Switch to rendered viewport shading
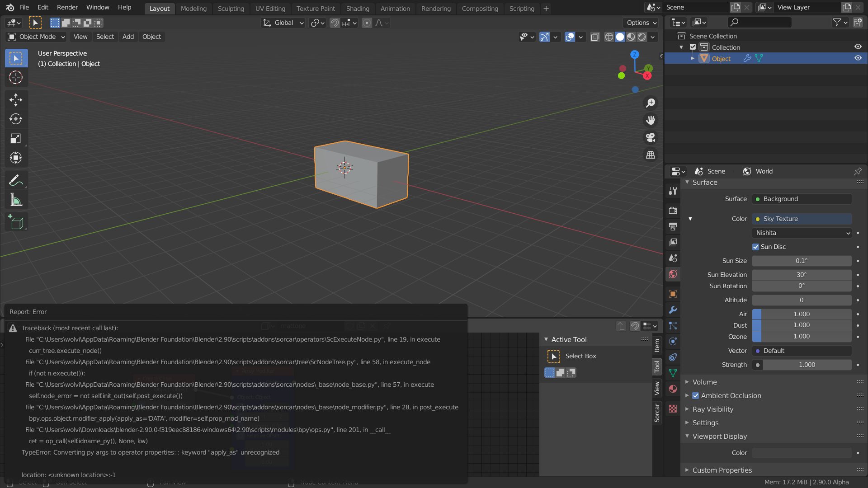This screenshot has height=488, width=868. point(642,37)
